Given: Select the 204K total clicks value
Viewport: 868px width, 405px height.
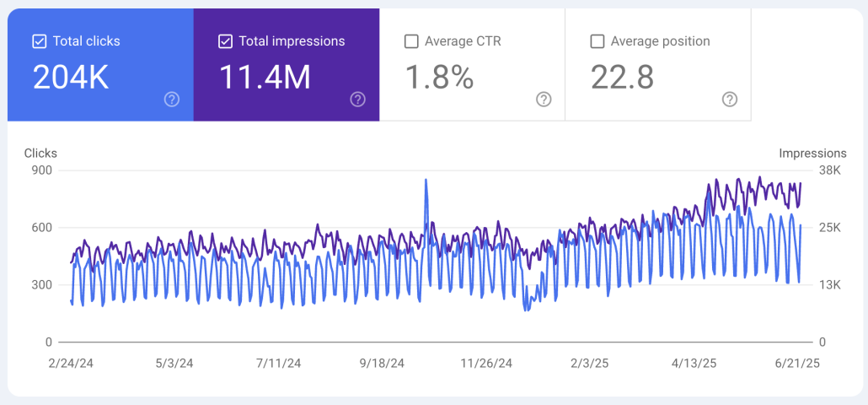Looking at the screenshot, I should [71, 78].
